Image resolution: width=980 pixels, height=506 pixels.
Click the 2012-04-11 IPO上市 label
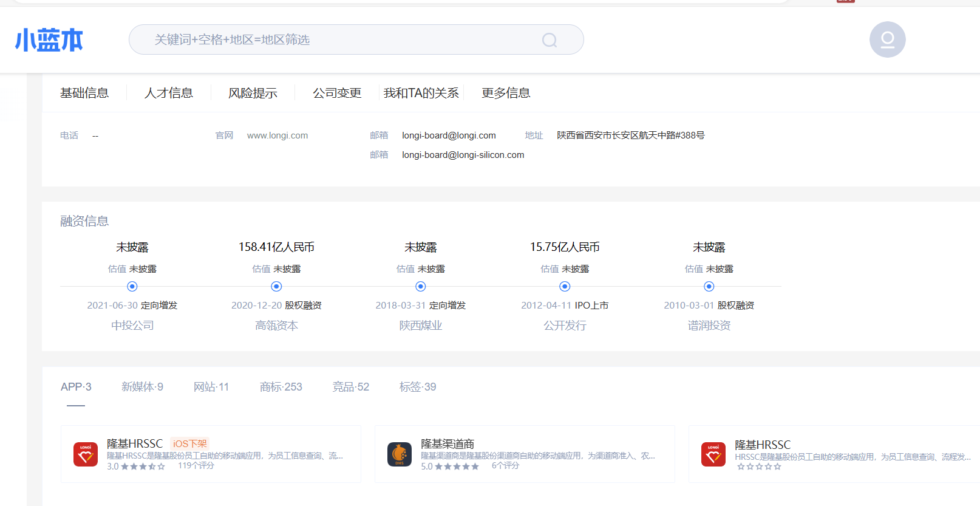(565, 306)
